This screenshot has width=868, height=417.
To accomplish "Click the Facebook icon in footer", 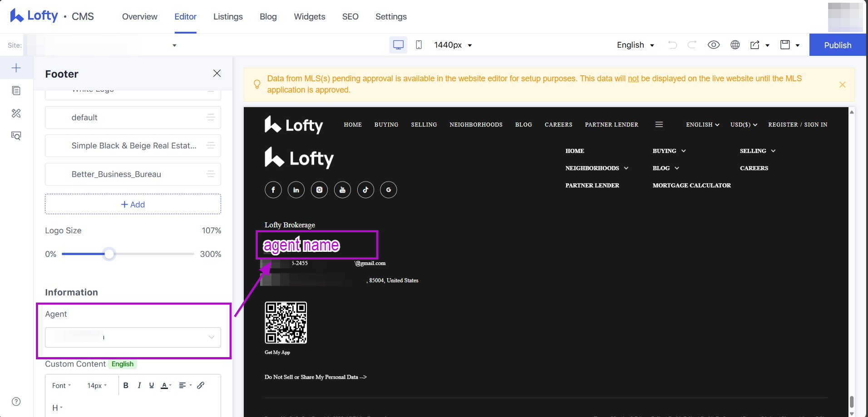I will pyautogui.click(x=273, y=190).
